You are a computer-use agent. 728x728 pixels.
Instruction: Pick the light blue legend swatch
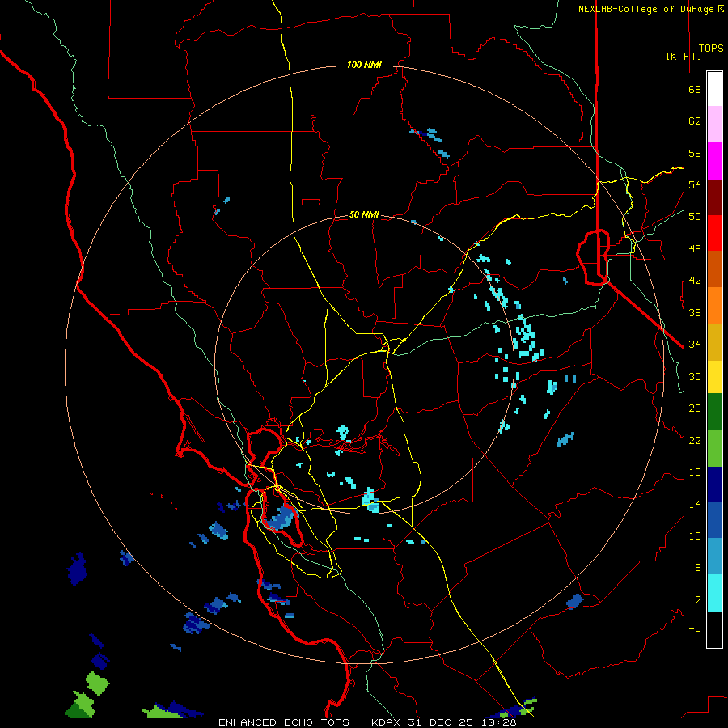click(714, 557)
